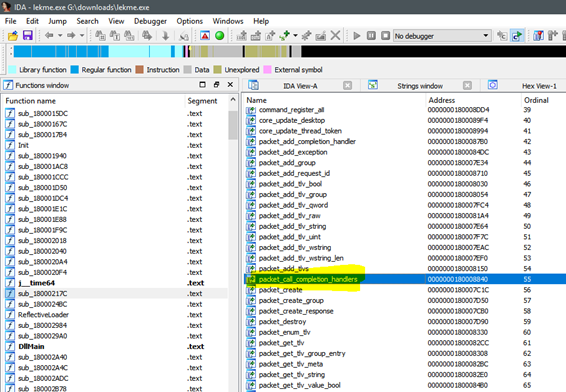Viewport: 566px width, 392px height.
Task: Select the ReflectiveLoader function
Action: (116, 315)
